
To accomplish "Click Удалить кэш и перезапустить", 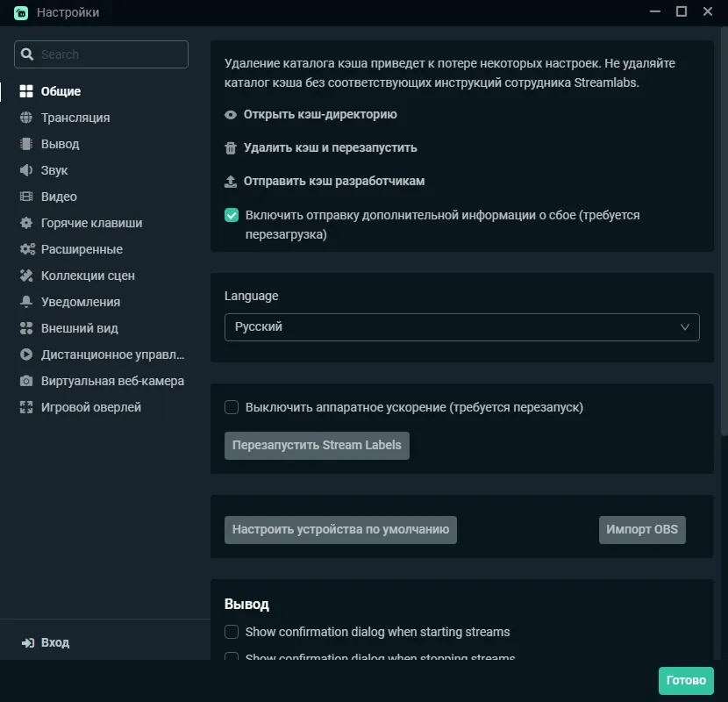I will click(x=330, y=148).
